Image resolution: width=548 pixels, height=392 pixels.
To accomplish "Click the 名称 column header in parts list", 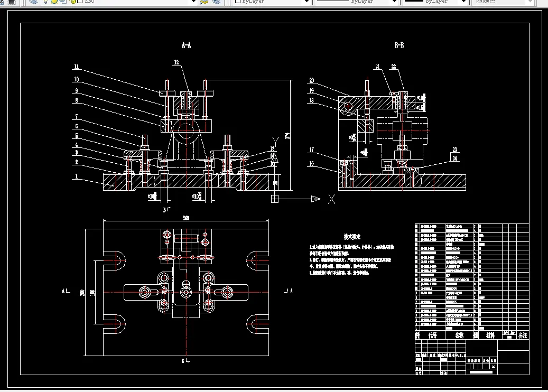I will click(459, 335).
